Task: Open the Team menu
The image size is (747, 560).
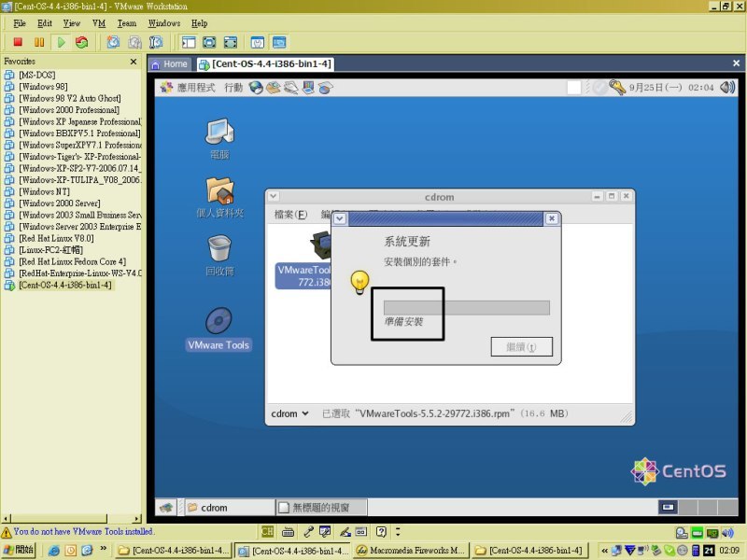Action: 127,23
